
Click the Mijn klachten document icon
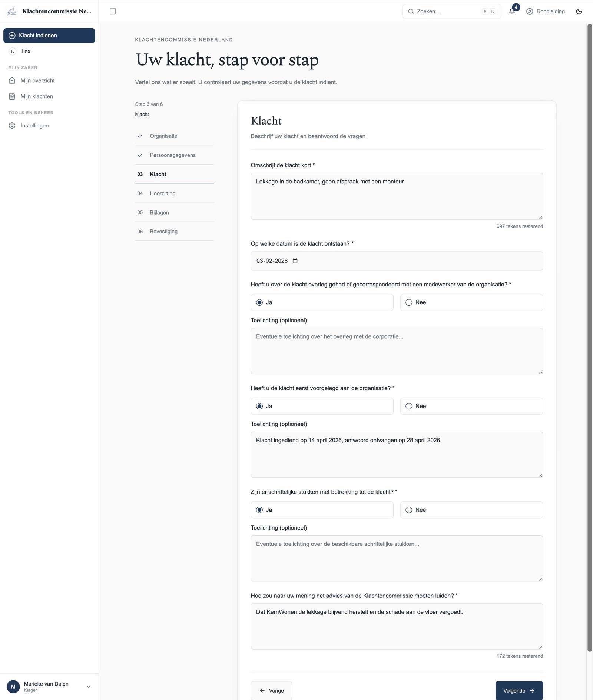[x=12, y=96]
